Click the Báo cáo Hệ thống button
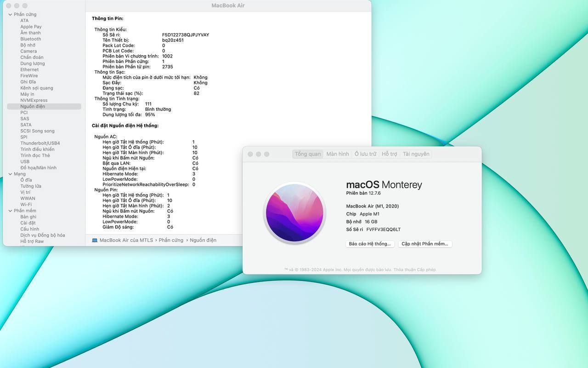The image size is (588, 368). [x=370, y=244]
